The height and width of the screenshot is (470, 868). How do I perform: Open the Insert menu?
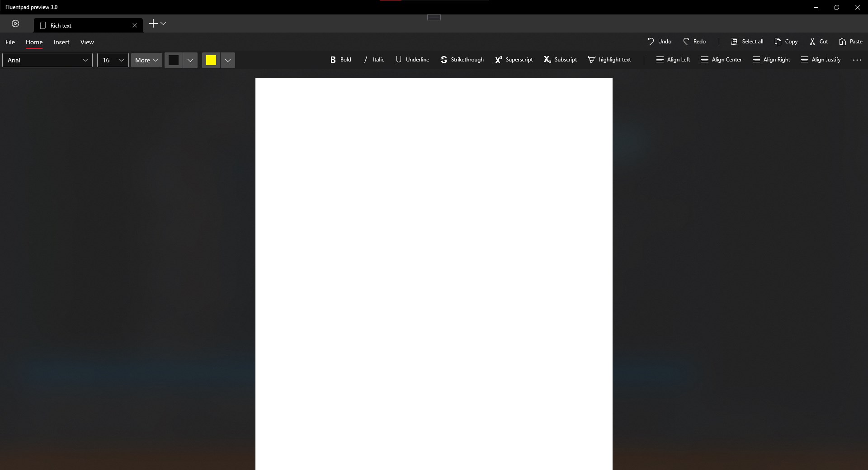61,42
